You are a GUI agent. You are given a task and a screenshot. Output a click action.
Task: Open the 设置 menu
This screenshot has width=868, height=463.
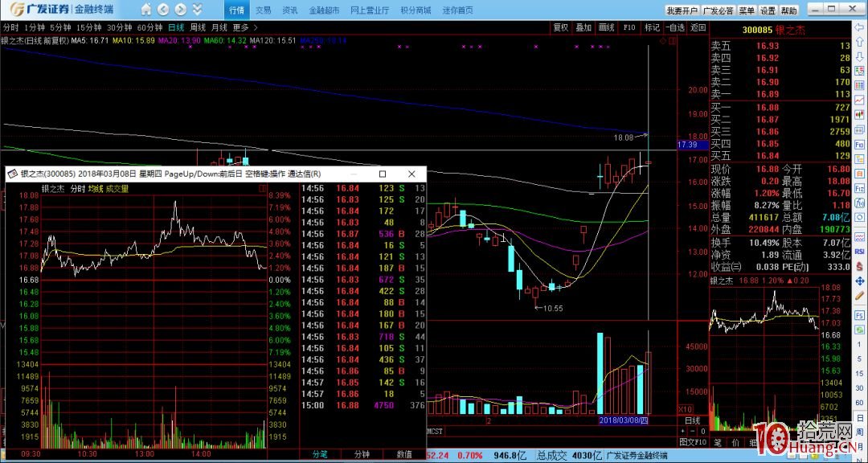[768, 10]
